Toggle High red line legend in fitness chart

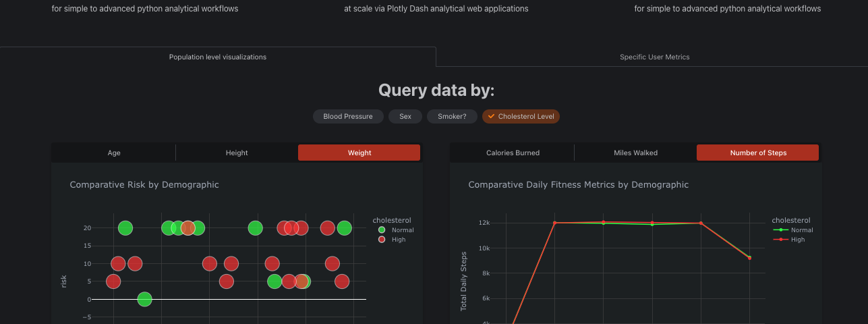point(780,240)
